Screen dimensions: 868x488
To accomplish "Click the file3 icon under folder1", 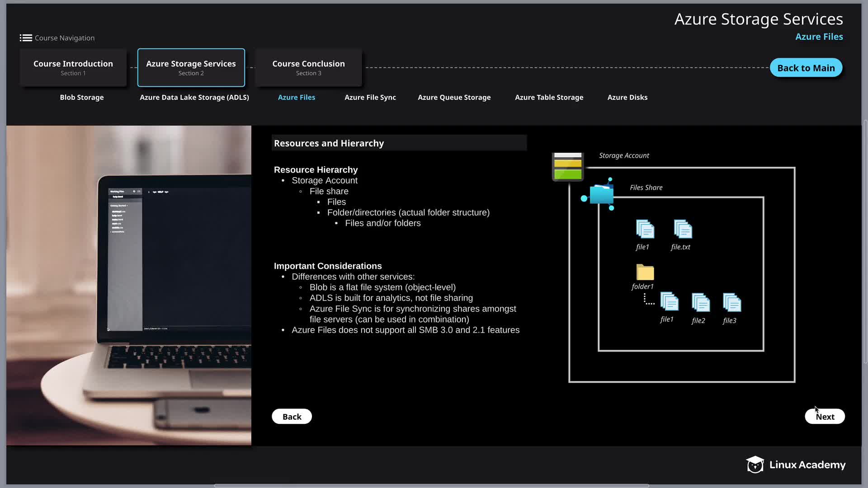I will (x=731, y=303).
